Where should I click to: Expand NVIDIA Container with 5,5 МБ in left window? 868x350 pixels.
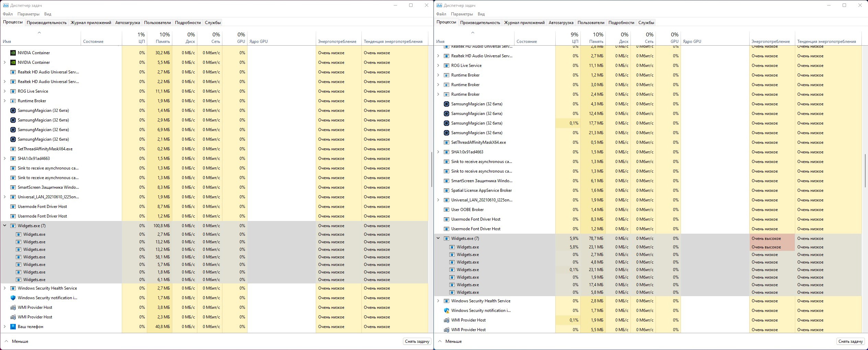[4, 62]
